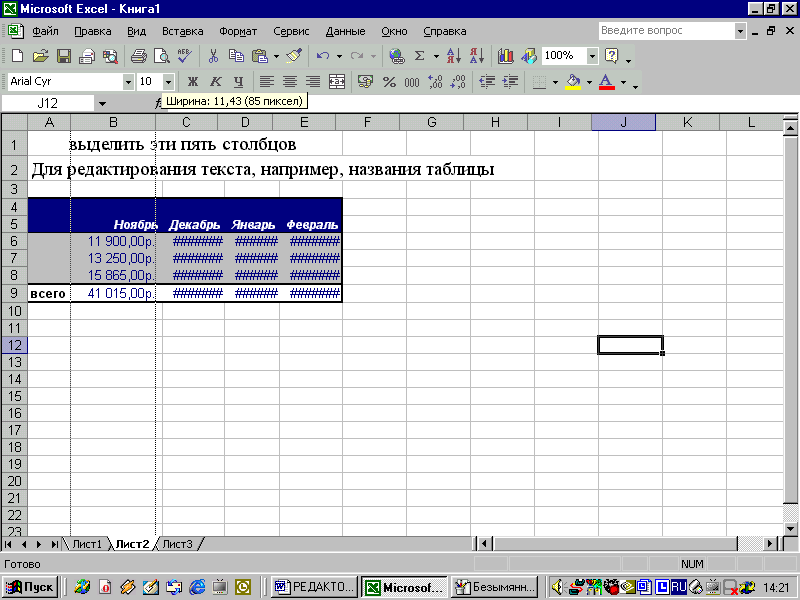800x600 pixels.
Task: Open the font size dropdown
Action: [x=168, y=82]
